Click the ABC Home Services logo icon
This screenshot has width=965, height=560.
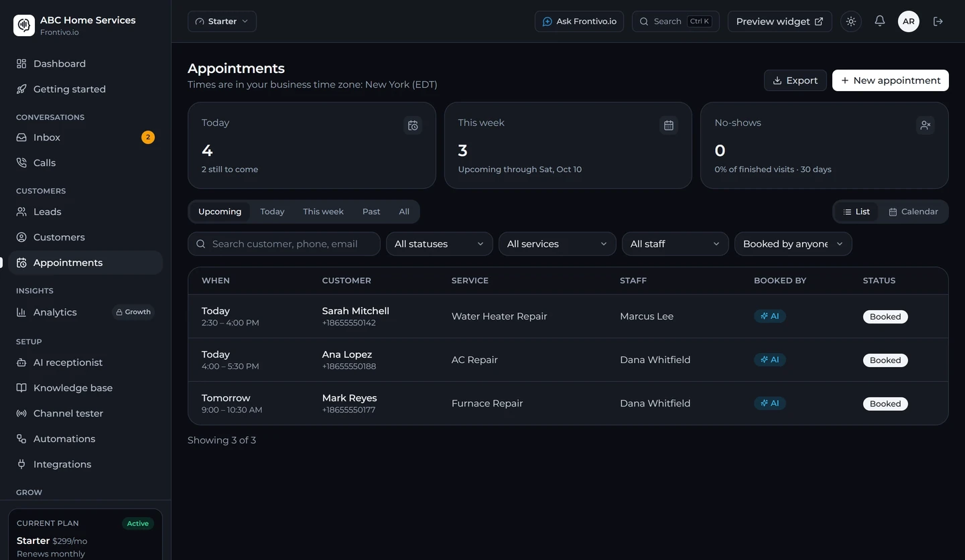click(x=24, y=25)
